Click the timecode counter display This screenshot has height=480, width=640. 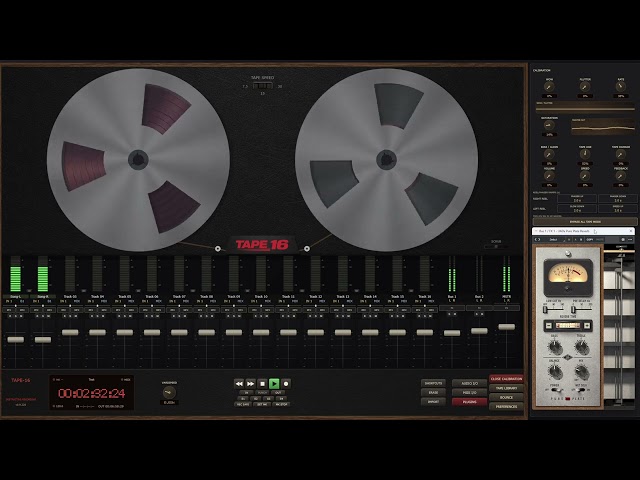point(92,393)
